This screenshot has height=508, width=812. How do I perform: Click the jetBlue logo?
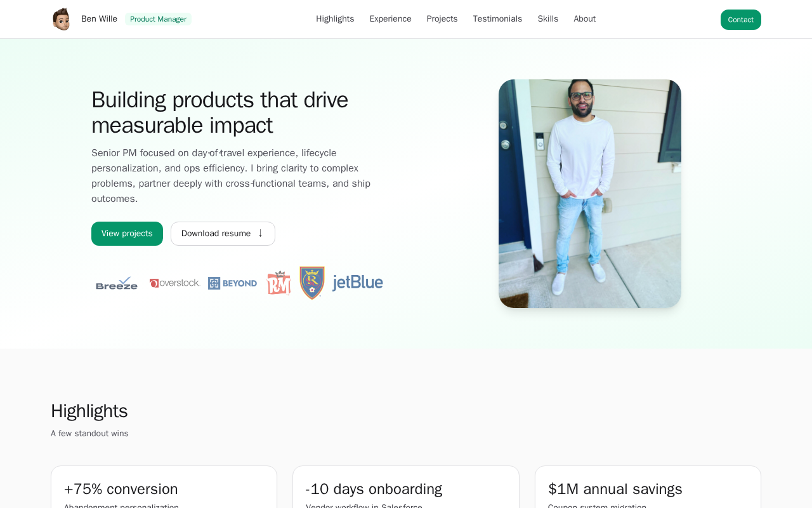(x=358, y=283)
